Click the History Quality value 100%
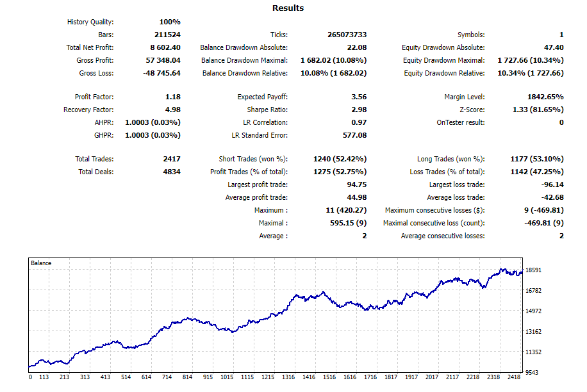587x392 pixels. 169,22
